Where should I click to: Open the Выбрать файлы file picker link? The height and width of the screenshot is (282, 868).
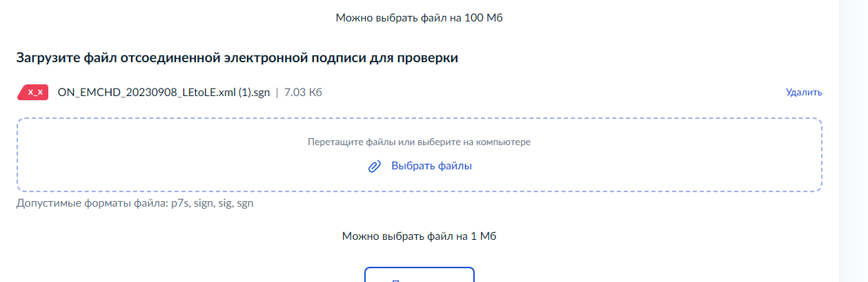(431, 166)
